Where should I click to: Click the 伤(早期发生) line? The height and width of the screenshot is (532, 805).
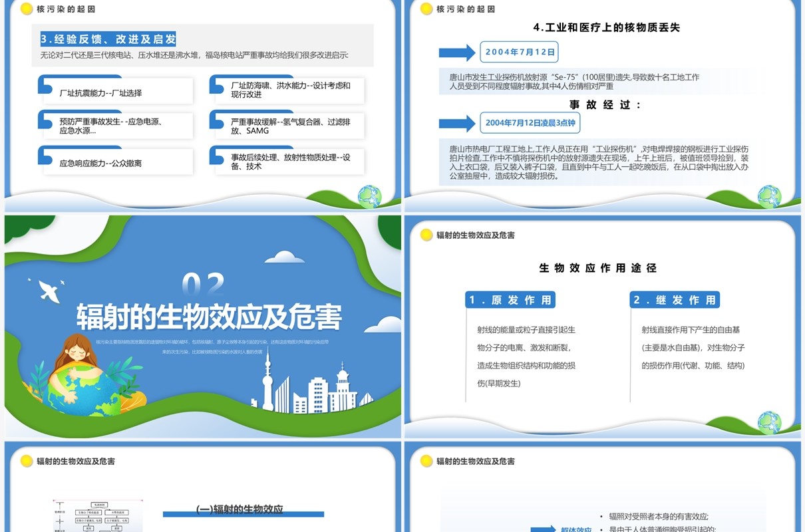(499, 384)
